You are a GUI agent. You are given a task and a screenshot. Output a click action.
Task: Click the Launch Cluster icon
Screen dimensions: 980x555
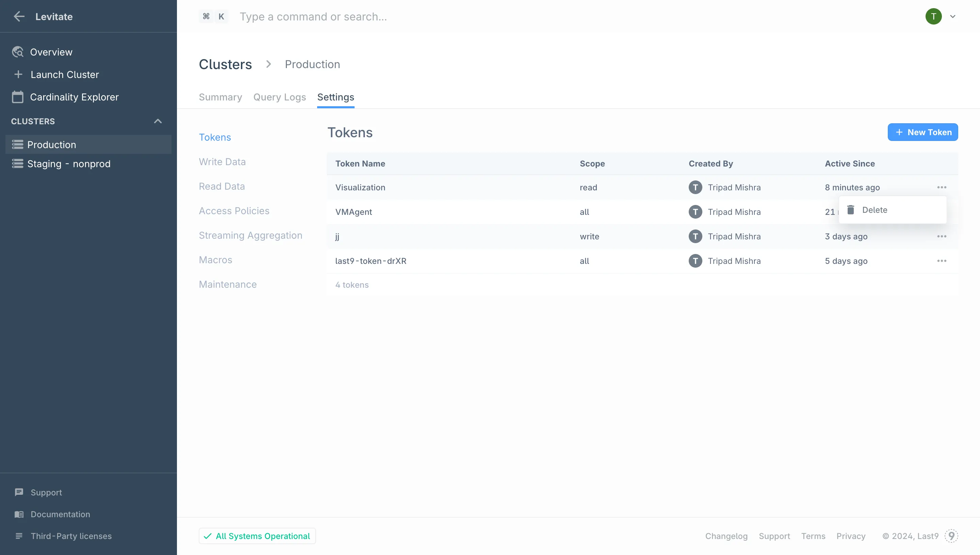pos(18,74)
